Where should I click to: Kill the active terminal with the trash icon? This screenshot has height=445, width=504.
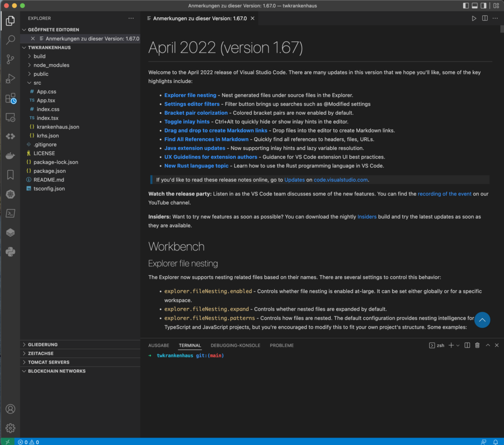477,345
